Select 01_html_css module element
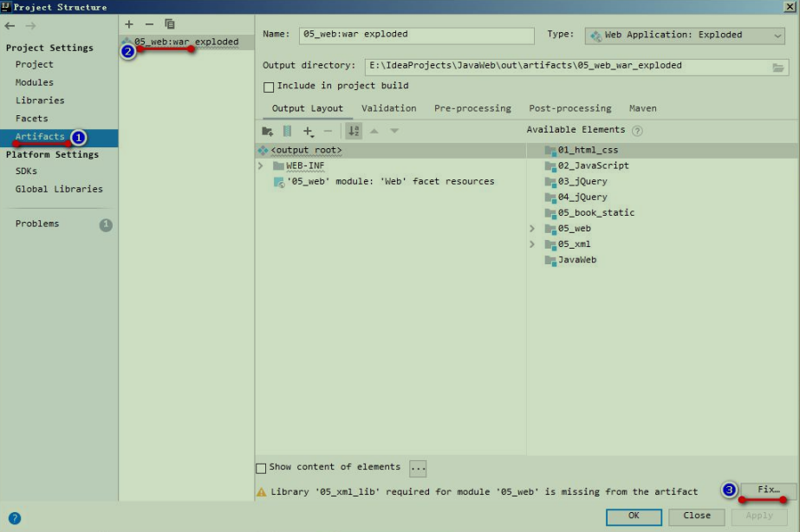Screen dimensions: 800x532 588,151
